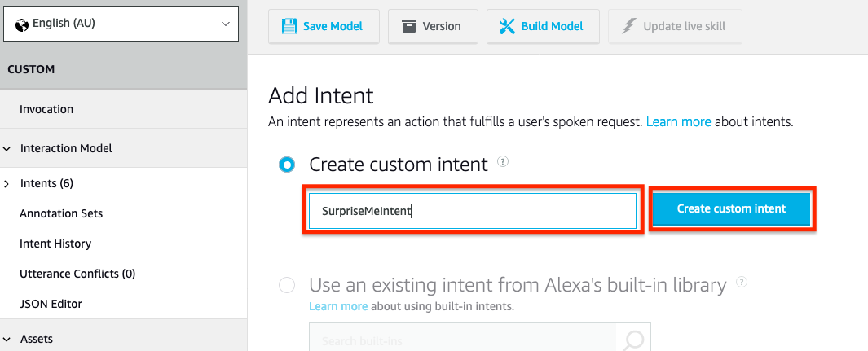
Task: Click the SurpriseMeIntent name input field
Action: coord(472,211)
